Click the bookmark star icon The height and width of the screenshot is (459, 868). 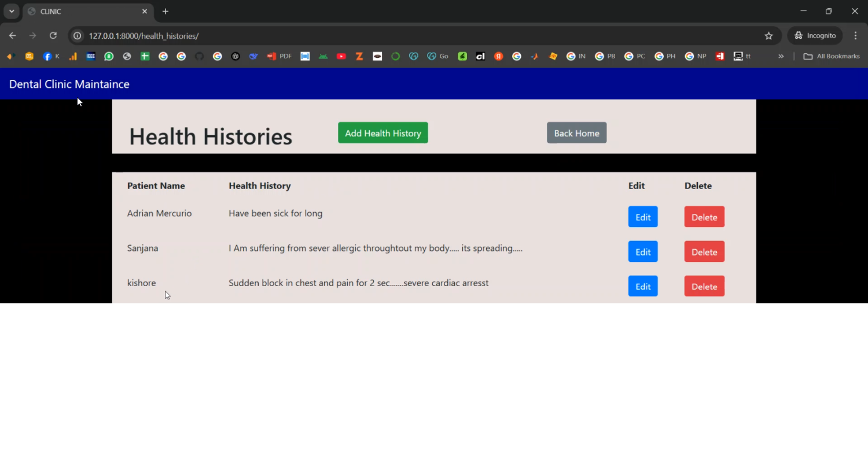tap(768, 36)
